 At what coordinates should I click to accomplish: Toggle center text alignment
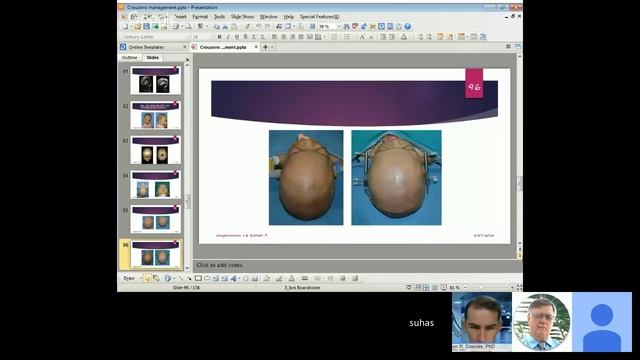pyautogui.click(x=283, y=37)
